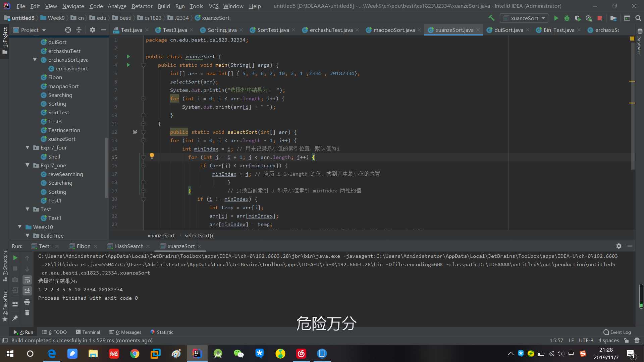Select the Fibon run tab
644x362 pixels.
pos(84,246)
